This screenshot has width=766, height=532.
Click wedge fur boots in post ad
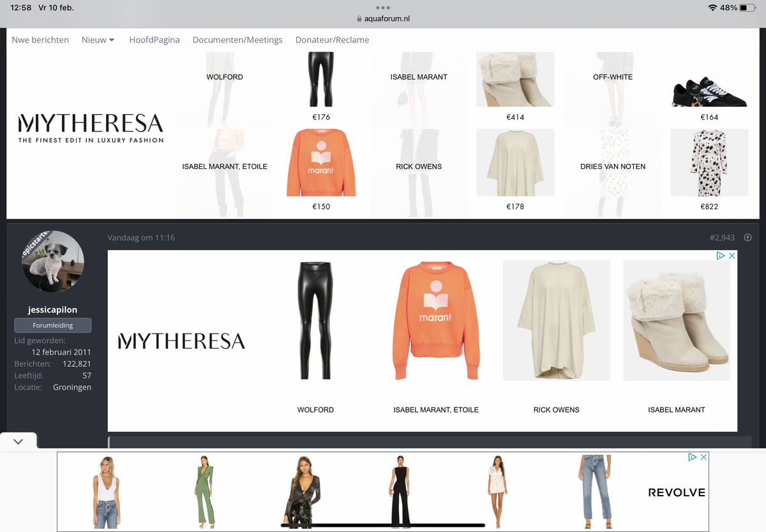tap(677, 320)
